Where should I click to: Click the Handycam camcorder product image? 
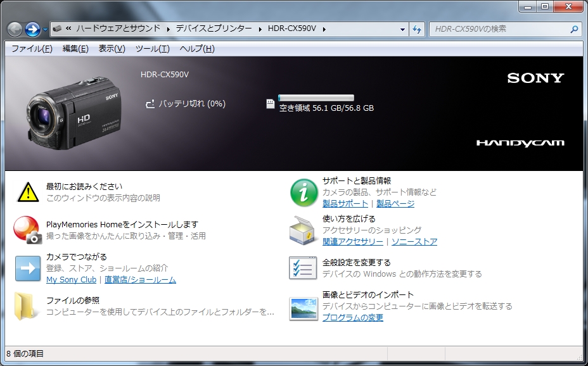tap(74, 113)
